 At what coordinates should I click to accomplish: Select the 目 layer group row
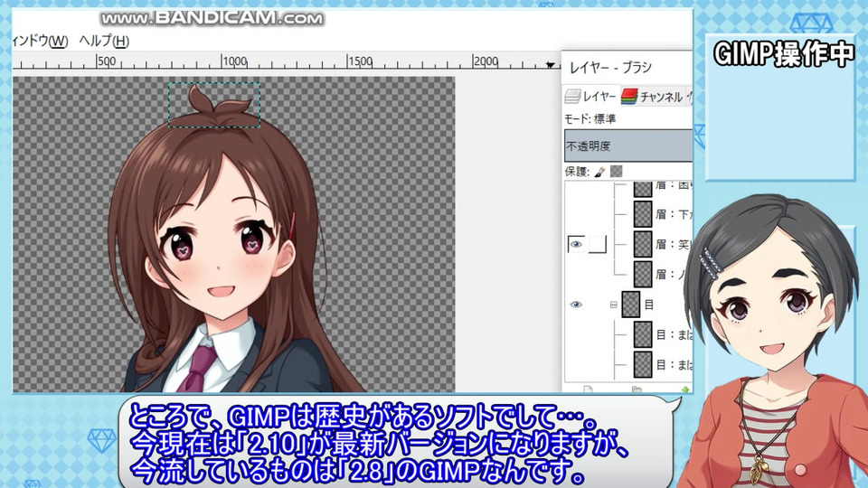628,305
